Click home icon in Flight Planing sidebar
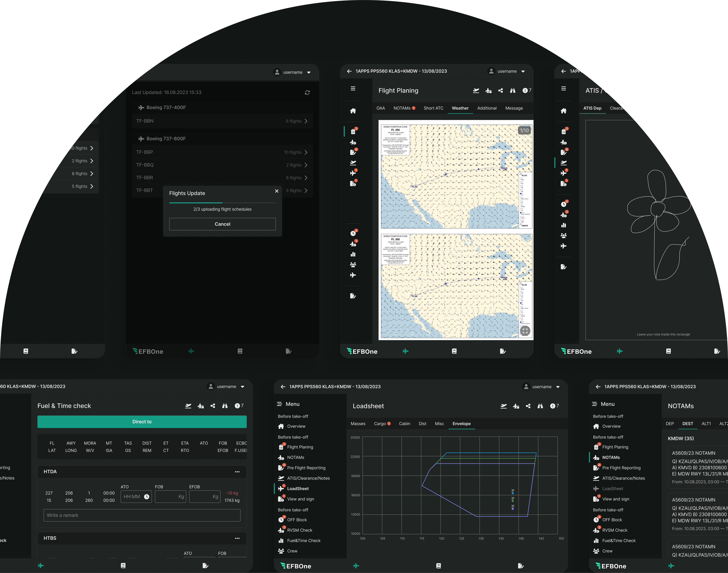The width and height of the screenshot is (728, 573). tap(353, 111)
